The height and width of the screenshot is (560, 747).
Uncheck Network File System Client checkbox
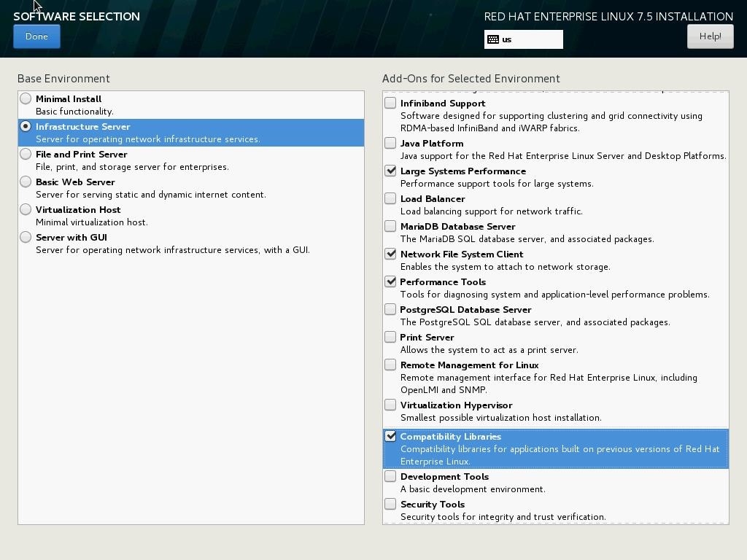pos(390,254)
